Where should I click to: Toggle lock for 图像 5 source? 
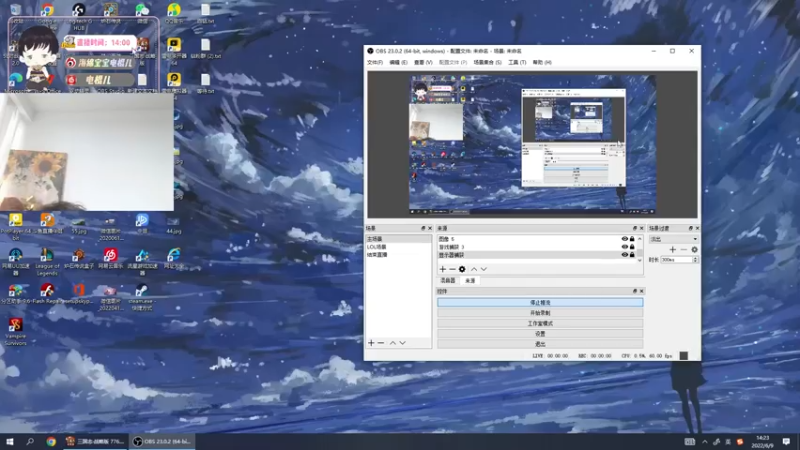click(x=632, y=239)
